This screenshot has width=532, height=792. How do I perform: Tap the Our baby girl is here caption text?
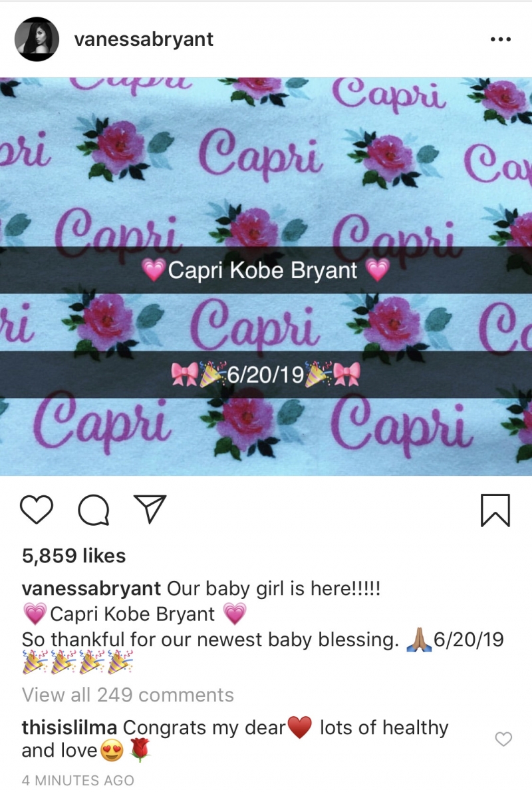click(273, 588)
